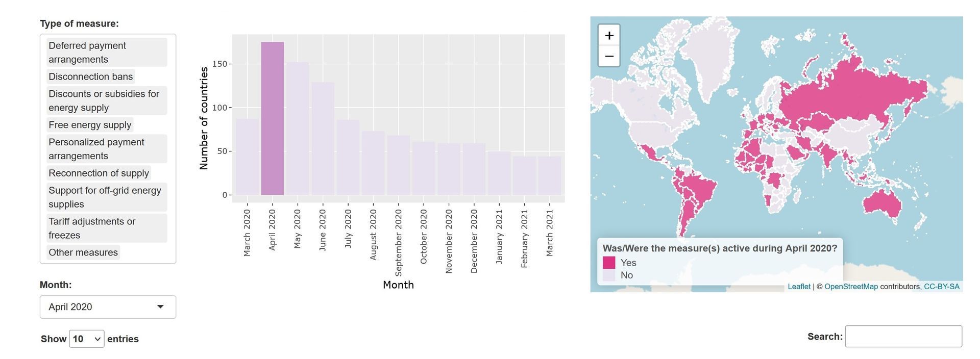Viewport: 980px width, 359px height.
Task: Select Reconnection of supply measure
Action: pos(99,173)
